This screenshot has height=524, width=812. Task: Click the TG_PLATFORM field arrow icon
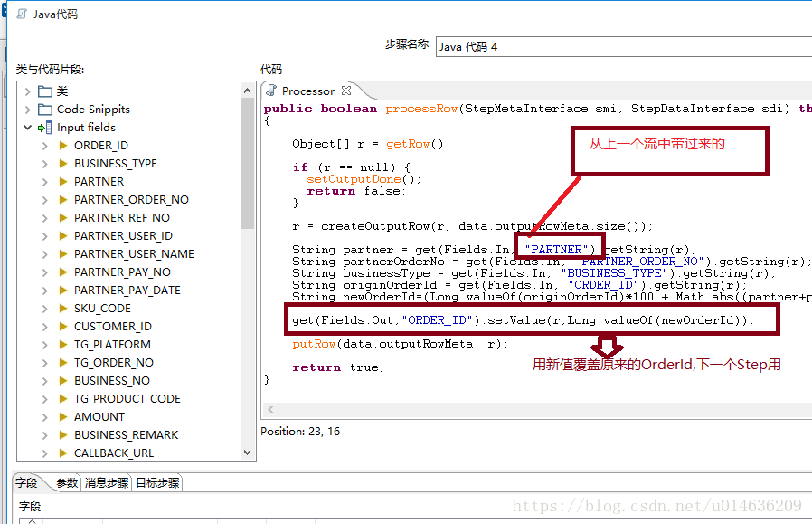point(63,345)
